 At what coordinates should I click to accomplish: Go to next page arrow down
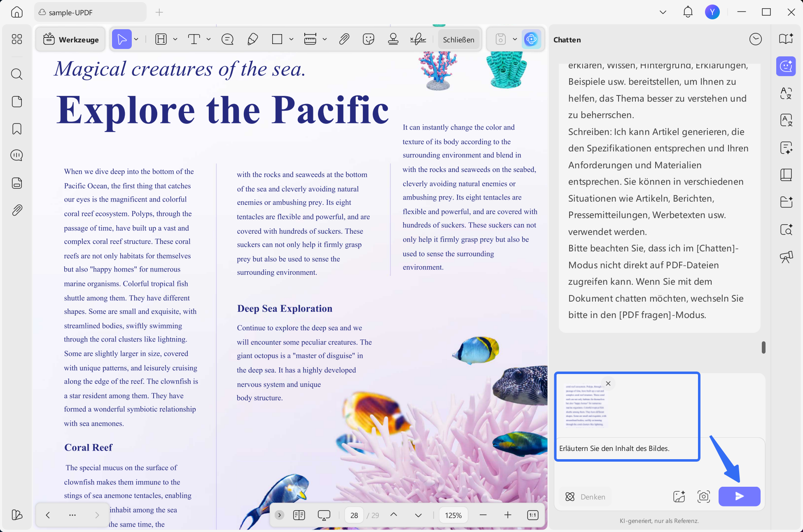[x=418, y=515]
